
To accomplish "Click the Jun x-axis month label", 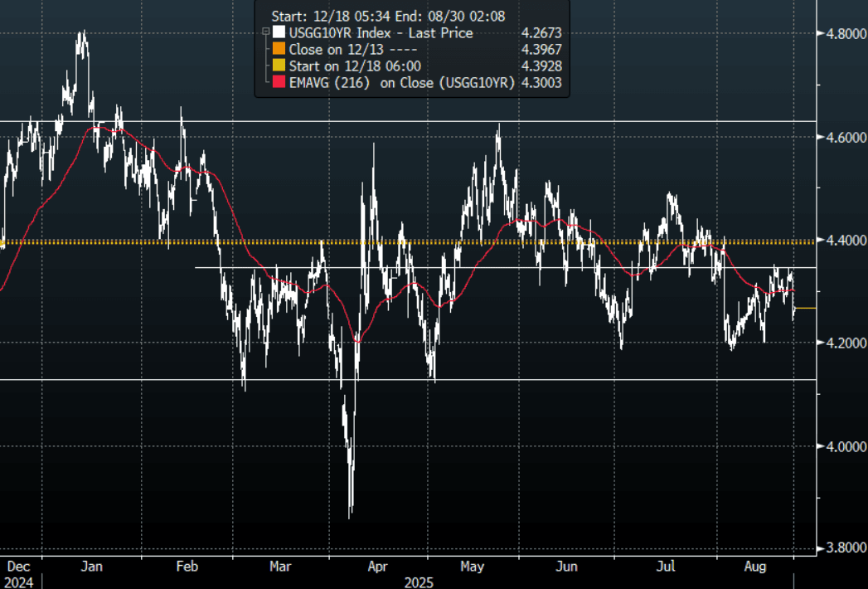I will pos(566,567).
